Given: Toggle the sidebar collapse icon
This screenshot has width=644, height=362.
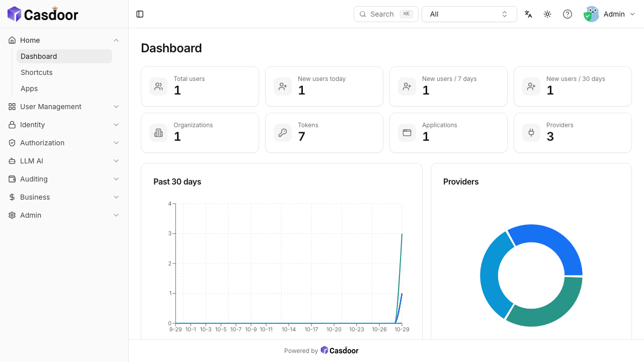Looking at the screenshot, I should [140, 14].
